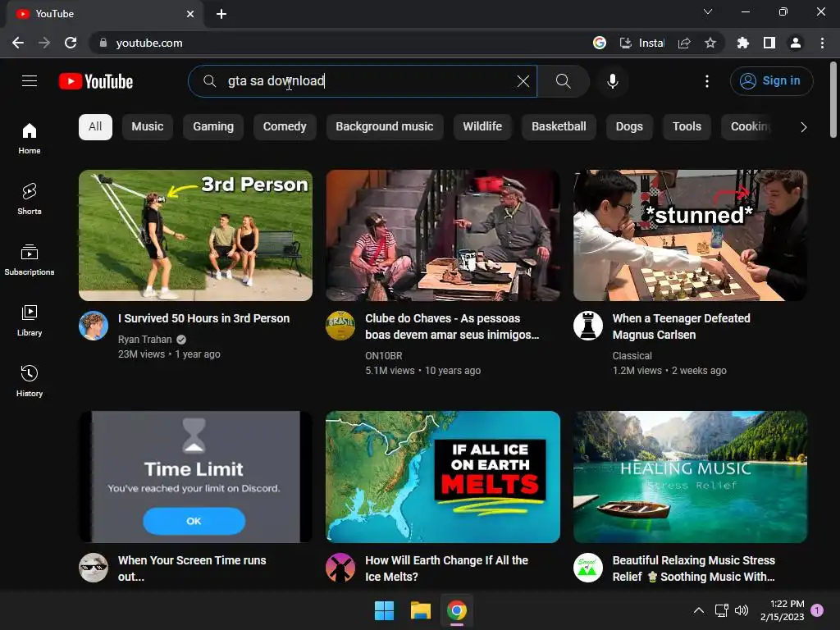Select the Gaming filter chip
This screenshot has height=630, width=840.
coord(213,127)
